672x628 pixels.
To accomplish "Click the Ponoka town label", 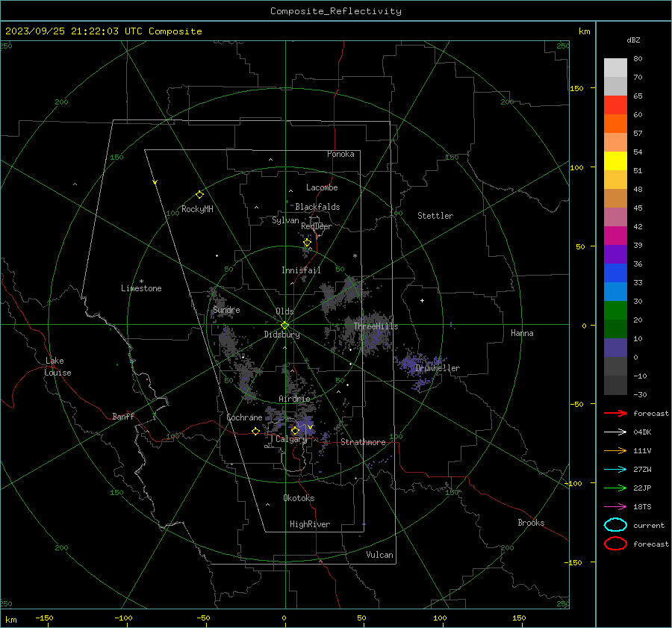I will pos(340,154).
